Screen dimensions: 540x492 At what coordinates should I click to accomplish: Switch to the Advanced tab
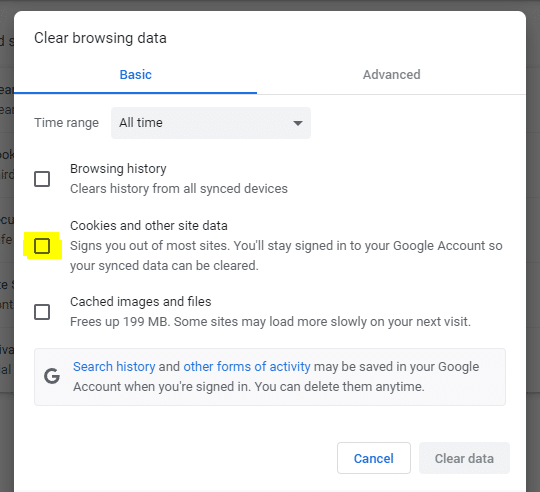pos(392,75)
